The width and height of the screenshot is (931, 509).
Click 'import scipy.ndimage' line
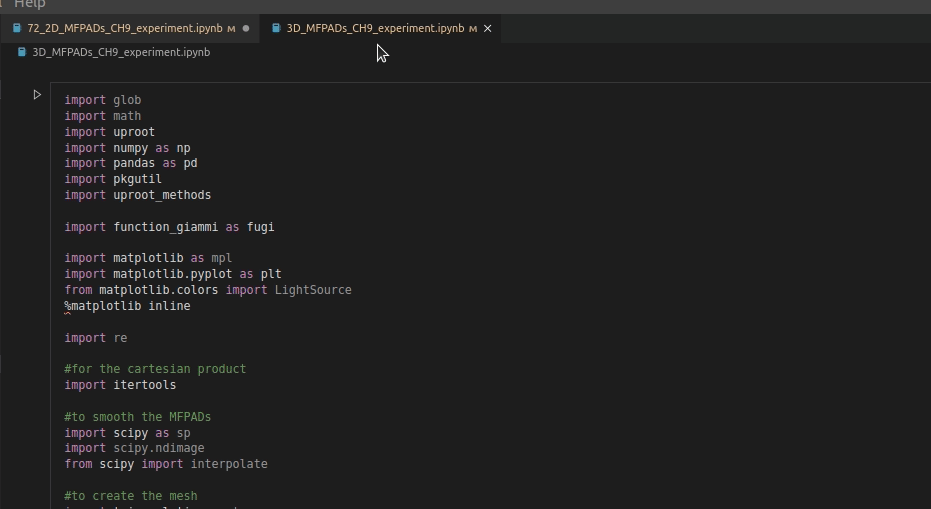point(134,448)
